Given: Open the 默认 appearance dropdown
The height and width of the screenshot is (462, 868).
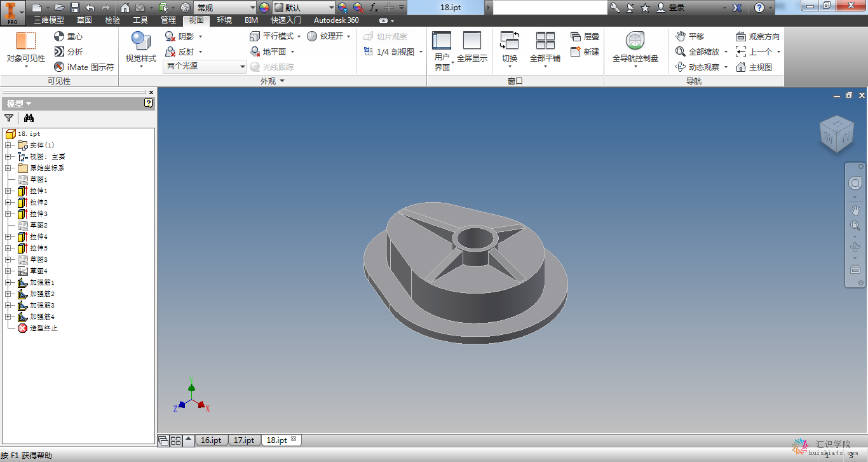Looking at the screenshot, I should pyautogui.click(x=304, y=8).
